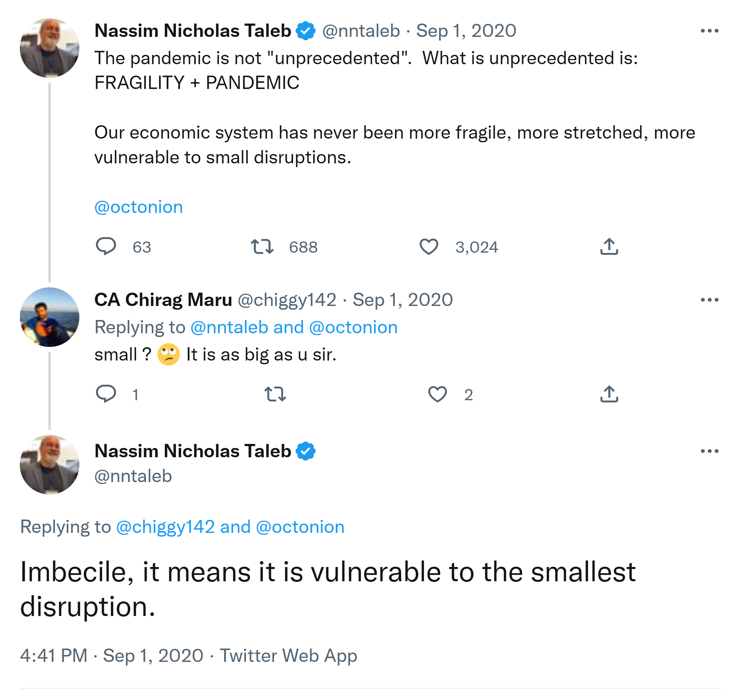This screenshot has height=700, width=737.
Task: Open the @nntaleb handle under bottom tweet name
Action: tap(133, 476)
